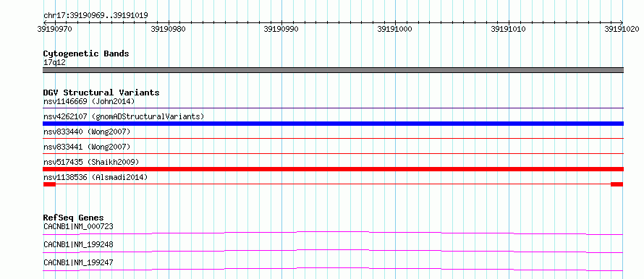Open the nsv833441 (Wong2007) variant
The image size is (644, 279).
[87, 147]
